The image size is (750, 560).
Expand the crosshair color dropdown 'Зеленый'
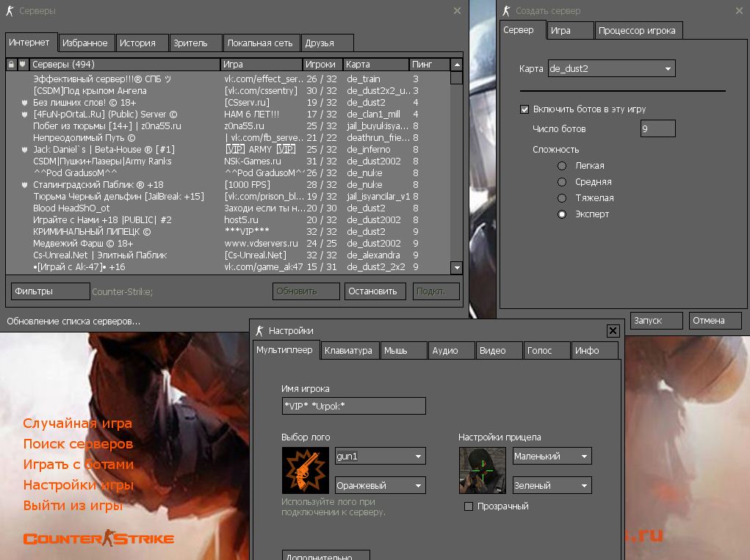552,485
